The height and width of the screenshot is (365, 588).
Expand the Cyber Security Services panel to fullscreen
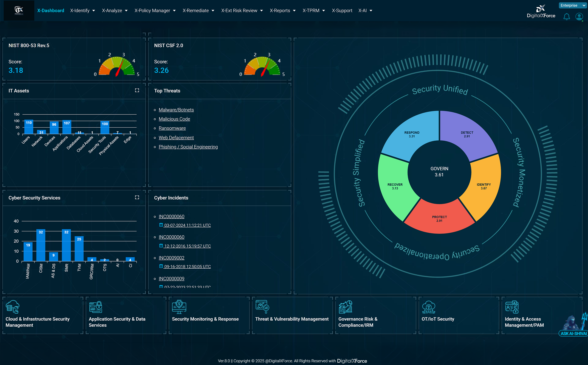tap(137, 197)
